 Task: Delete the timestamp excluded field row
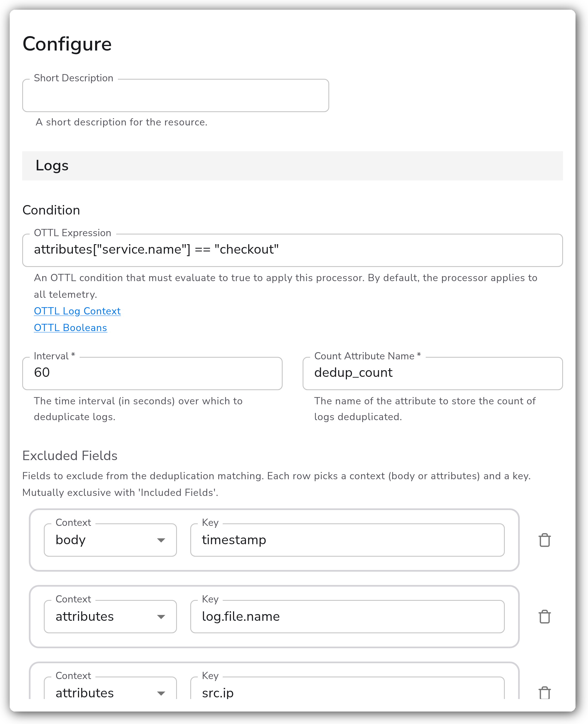(544, 540)
